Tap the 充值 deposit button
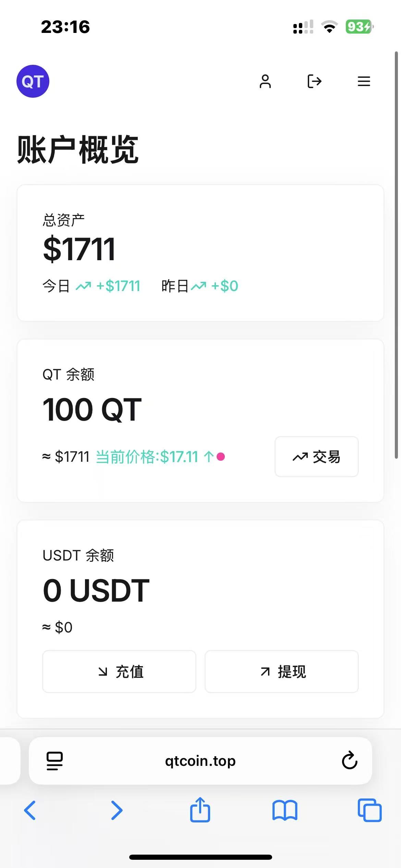This screenshot has height=868, width=401. [x=119, y=671]
